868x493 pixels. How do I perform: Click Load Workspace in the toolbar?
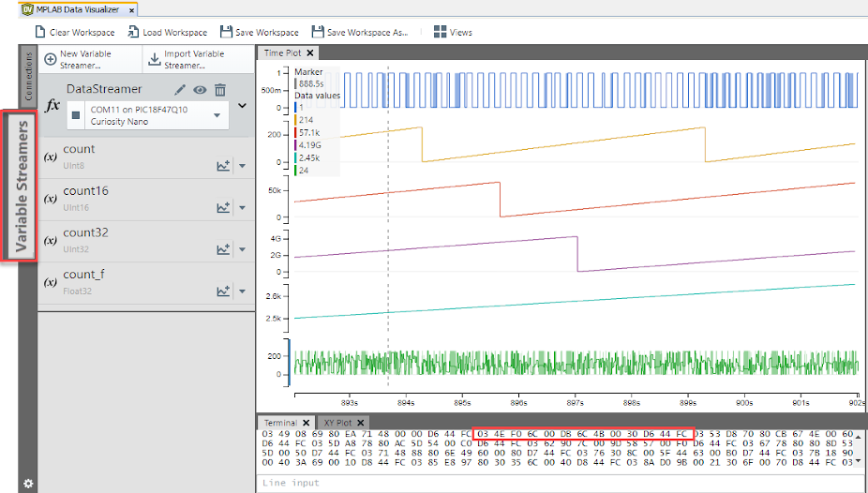point(167,32)
